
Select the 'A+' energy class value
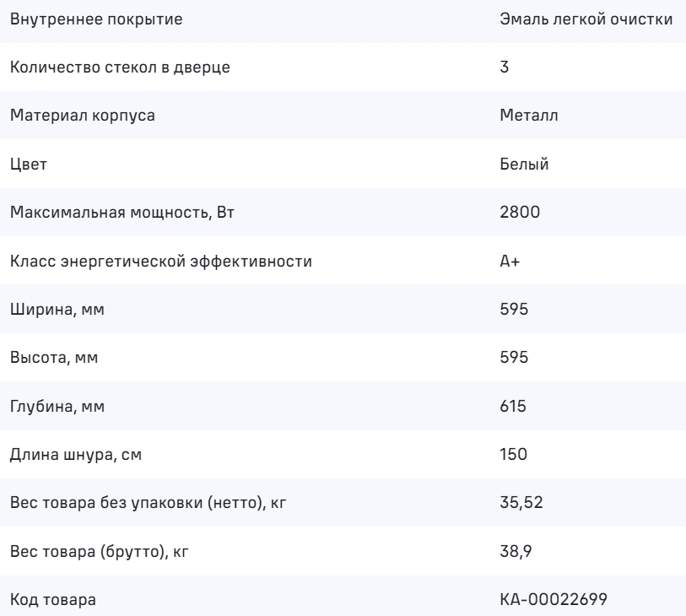(x=510, y=262)
